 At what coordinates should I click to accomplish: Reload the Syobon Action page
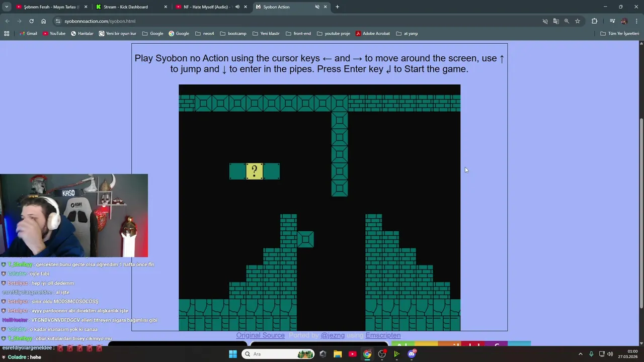pos(31,21)
